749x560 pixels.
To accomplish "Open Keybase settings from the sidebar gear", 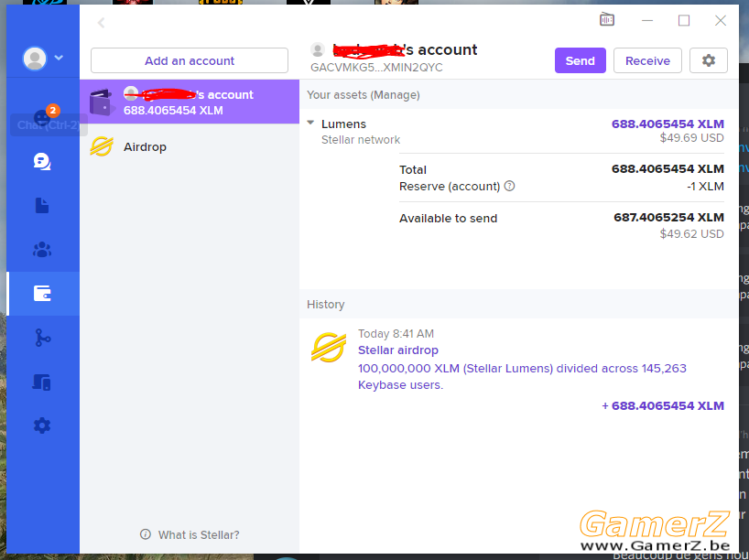I will [42, 425].
